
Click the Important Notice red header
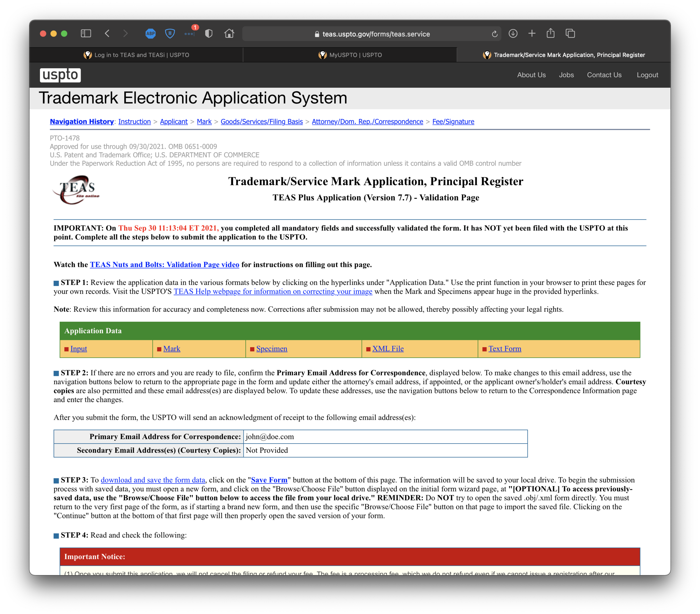350,557
